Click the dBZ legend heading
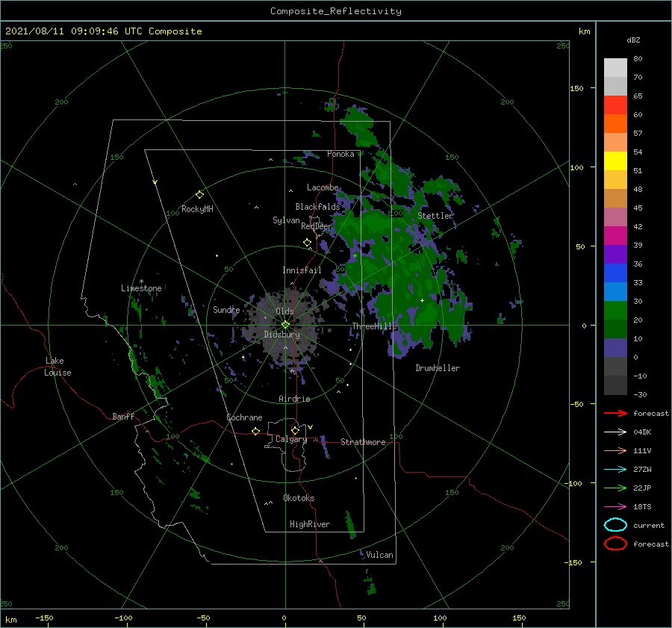This screenshot has height=628, width=672. (x=633, y=40)
